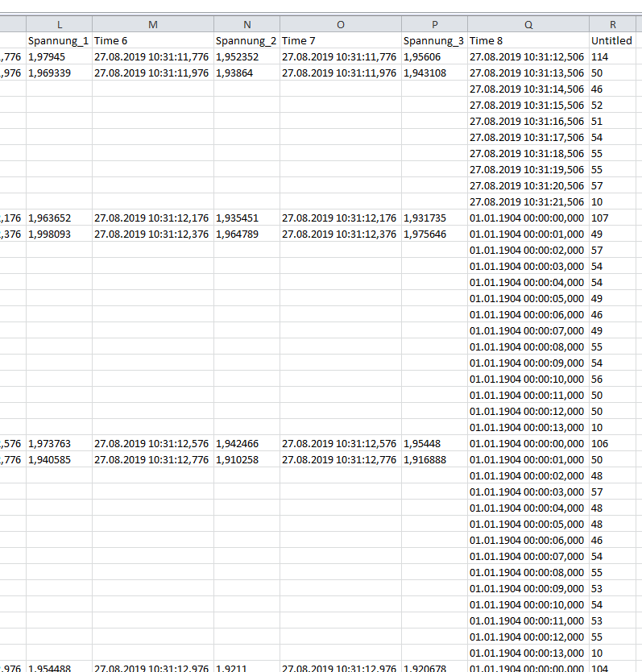Select cell 27.08.2019 10:31:14,506

tap(528, 89)
